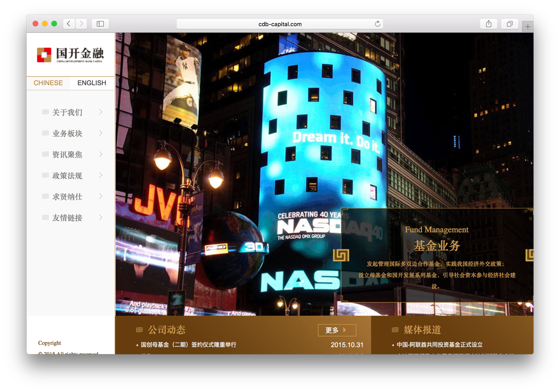Expand chevron next to 求贤纳仕
The image size is (560, 392).
(101, 196)
